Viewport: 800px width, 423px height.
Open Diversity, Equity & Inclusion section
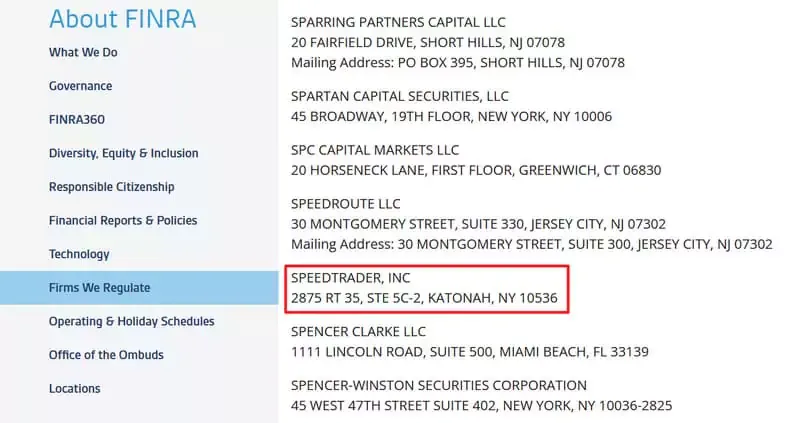point(123,153)
